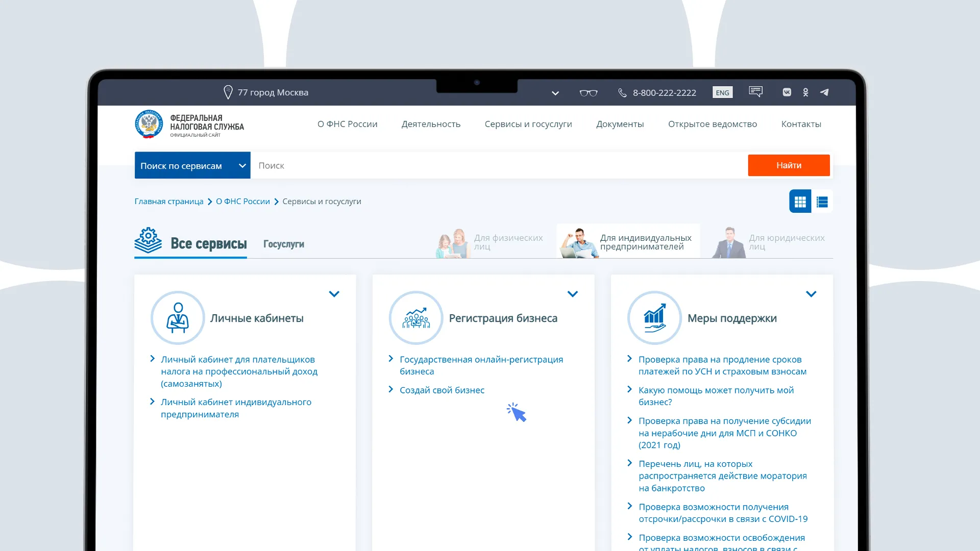Viewport: 980px width, 551px height.
Task: Open Какую помощь может получить мой бизнес
Action: pos(716,396)
